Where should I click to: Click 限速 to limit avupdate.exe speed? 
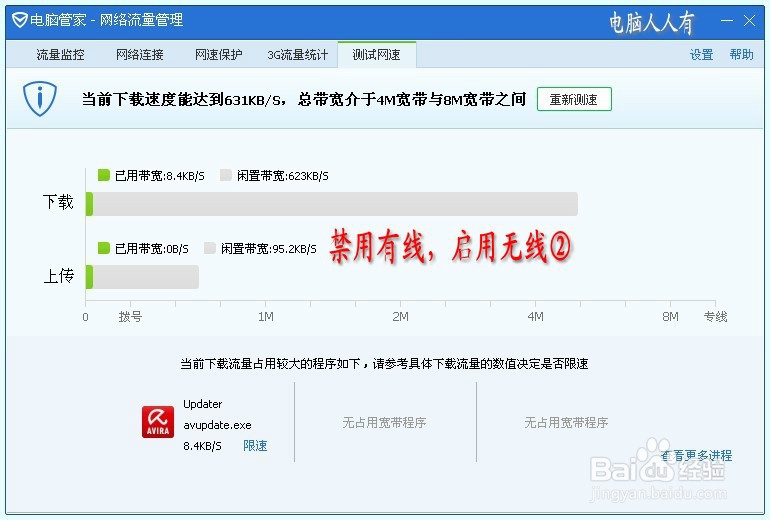(255, 446)
